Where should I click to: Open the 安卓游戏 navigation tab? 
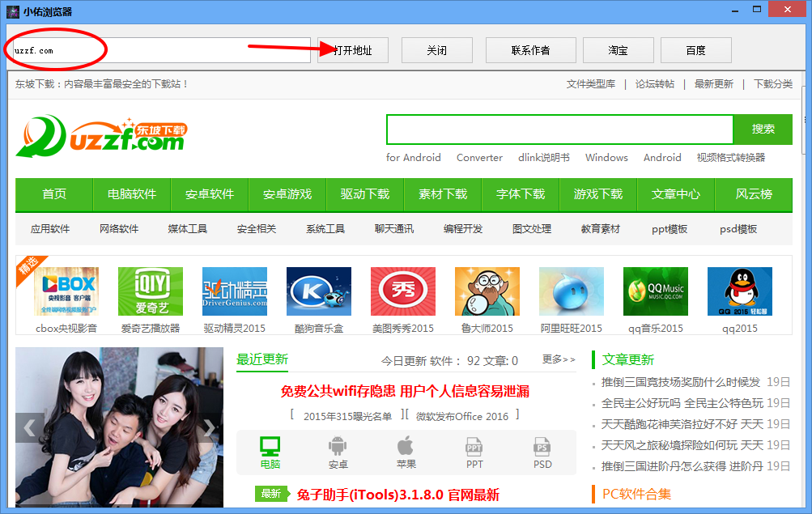coord(287,194)
